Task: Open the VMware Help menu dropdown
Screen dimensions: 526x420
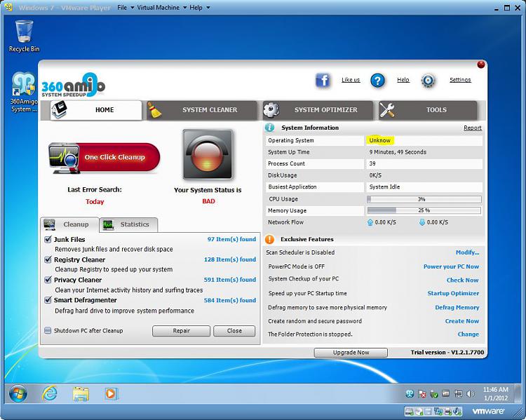Action: point(200,8)
